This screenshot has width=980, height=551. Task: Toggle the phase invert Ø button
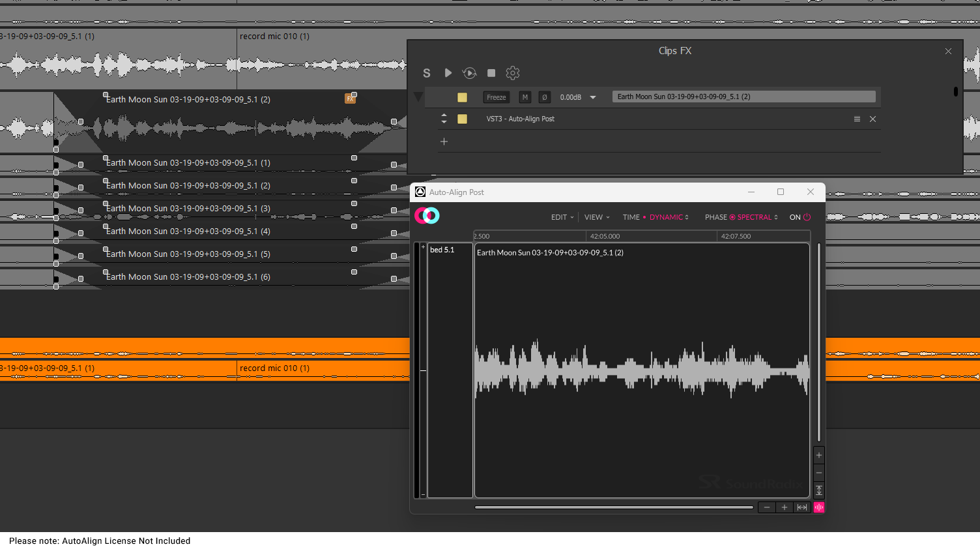[544, 97]
